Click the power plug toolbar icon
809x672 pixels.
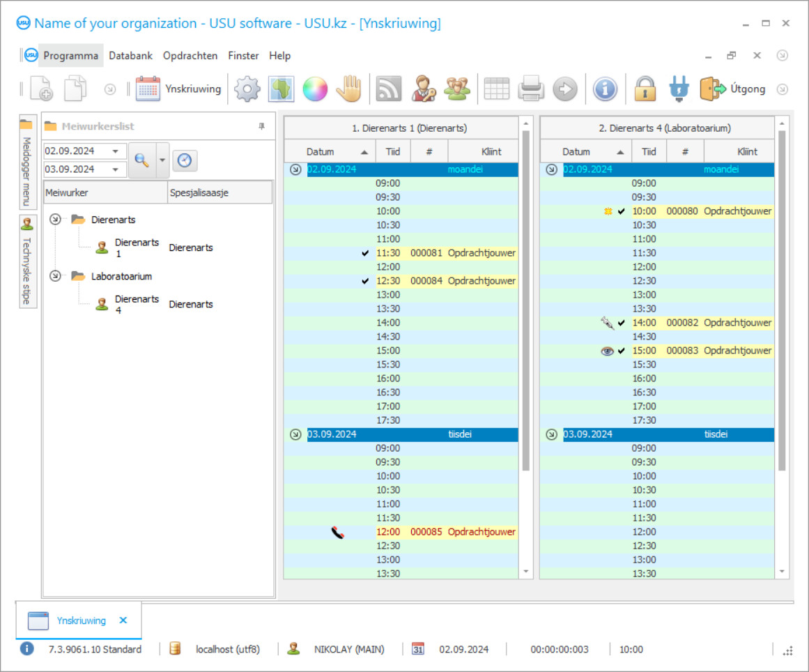679,89
